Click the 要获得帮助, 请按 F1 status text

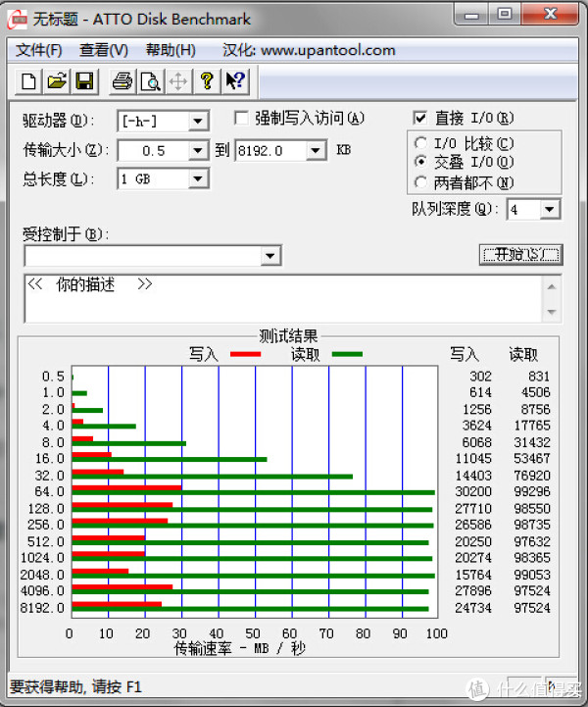pos(75,687)
